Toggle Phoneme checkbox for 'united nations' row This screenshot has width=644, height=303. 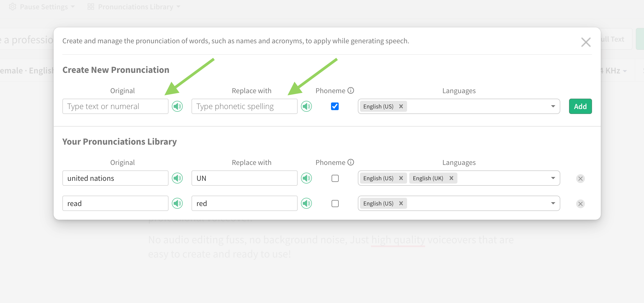click(335, 178)
